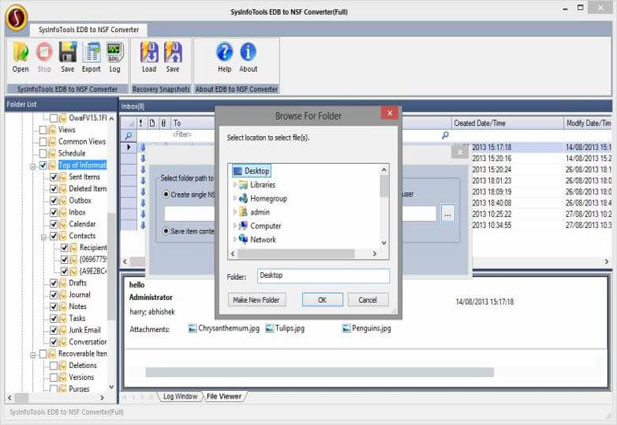The image size is (617, 425).
Task: Click the importance exclamation column header
Action: click(140, 123)
